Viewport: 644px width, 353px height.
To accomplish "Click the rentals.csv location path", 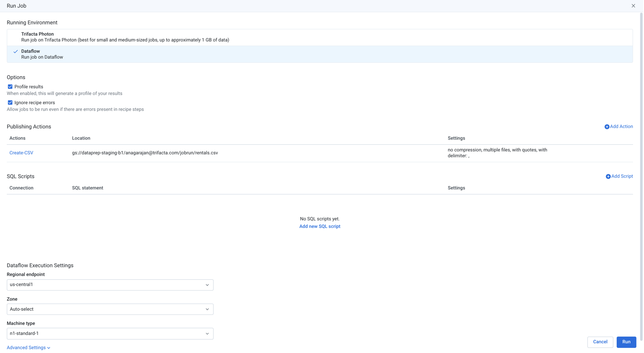I will 145,153.
